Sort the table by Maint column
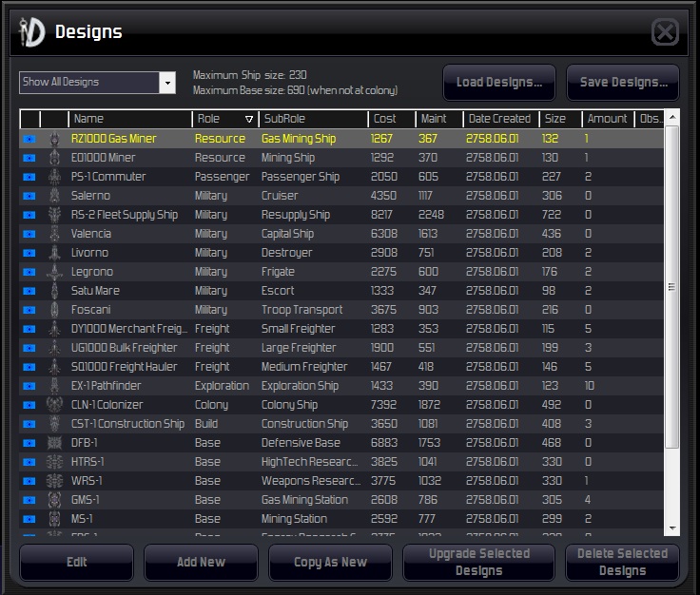Image resolution: width=700 pixels, height=595 pixels. (x=439, y=119)
